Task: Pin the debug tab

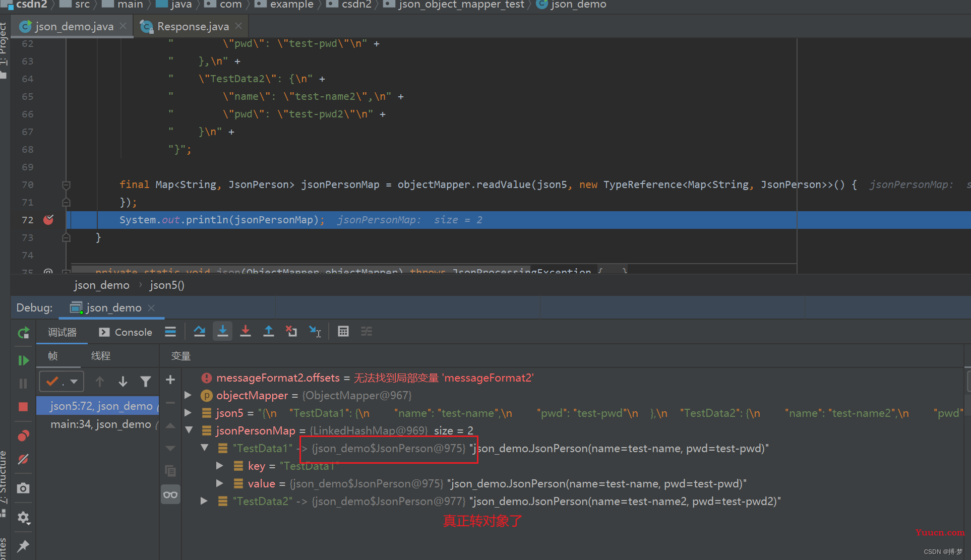Action: [x=23, y=546]
